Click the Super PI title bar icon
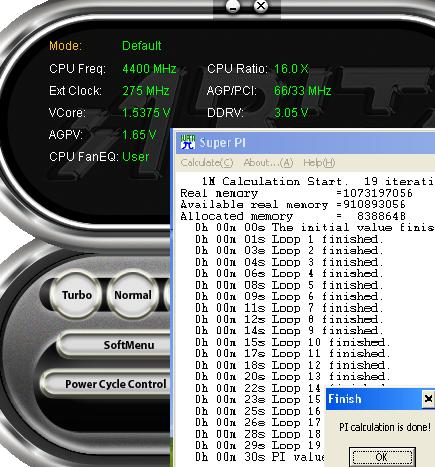The height and width of the screenshot is (467, 435). [188, 142]
